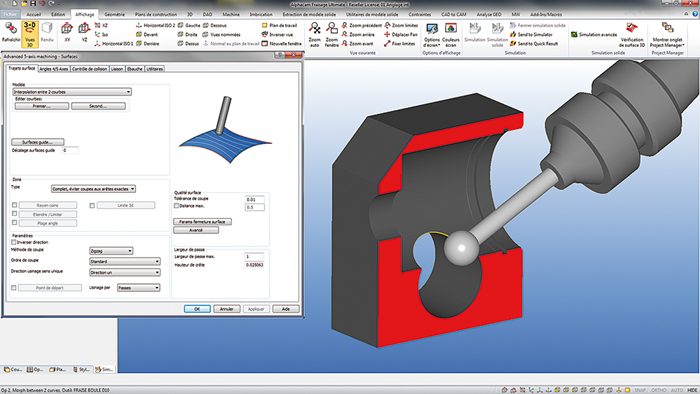
Task: Select Horizontal ISO 2 view
Action: coord(155,25)
